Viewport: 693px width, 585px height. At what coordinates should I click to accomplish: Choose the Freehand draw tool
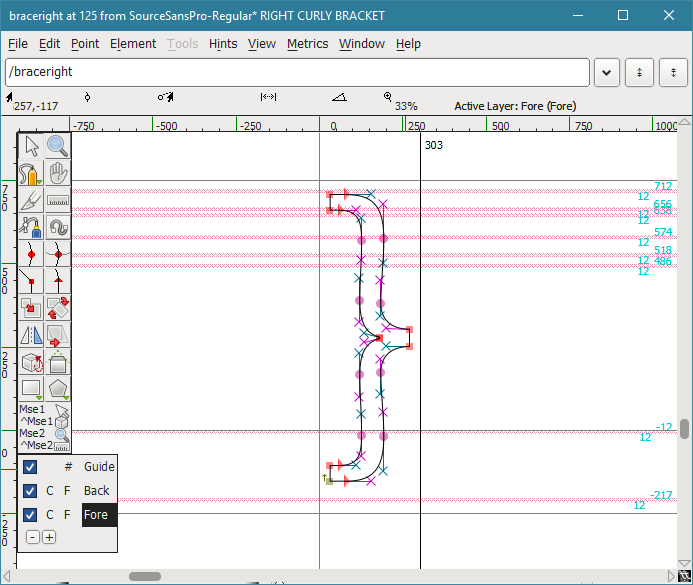[x=31, y=173]
